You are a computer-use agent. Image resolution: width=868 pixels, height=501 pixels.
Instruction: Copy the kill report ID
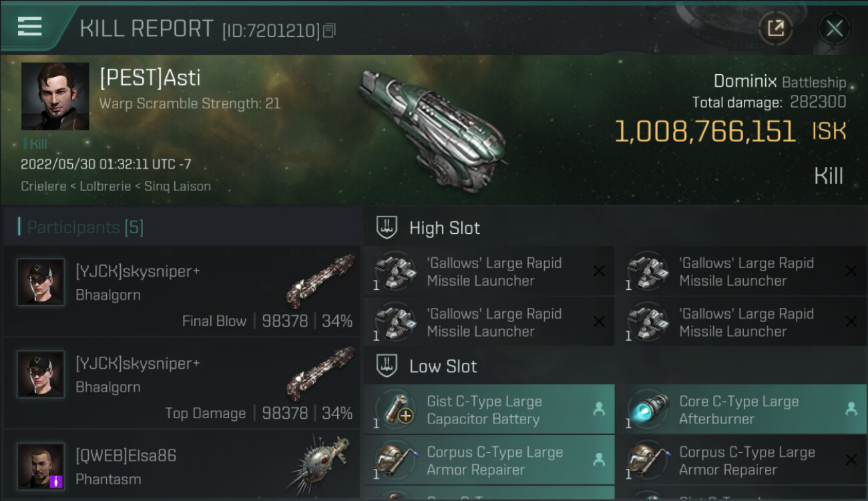point(329,31)
